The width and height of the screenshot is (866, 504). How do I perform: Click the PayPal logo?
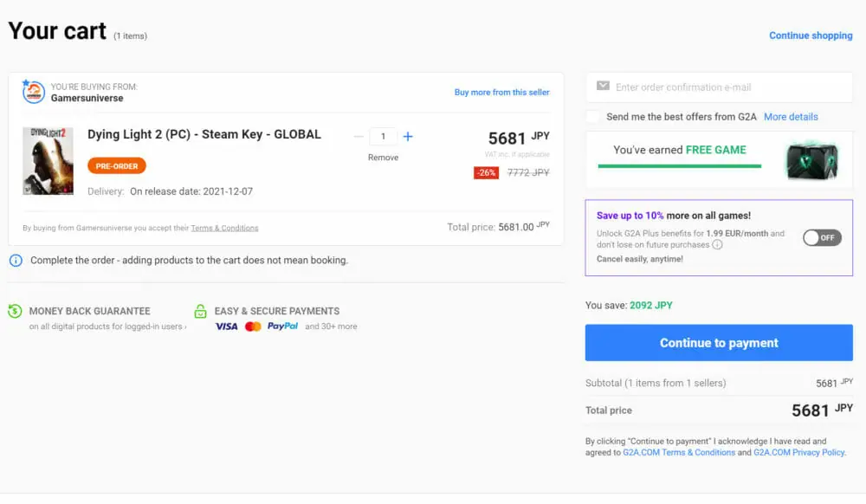[x=282, y=326]
